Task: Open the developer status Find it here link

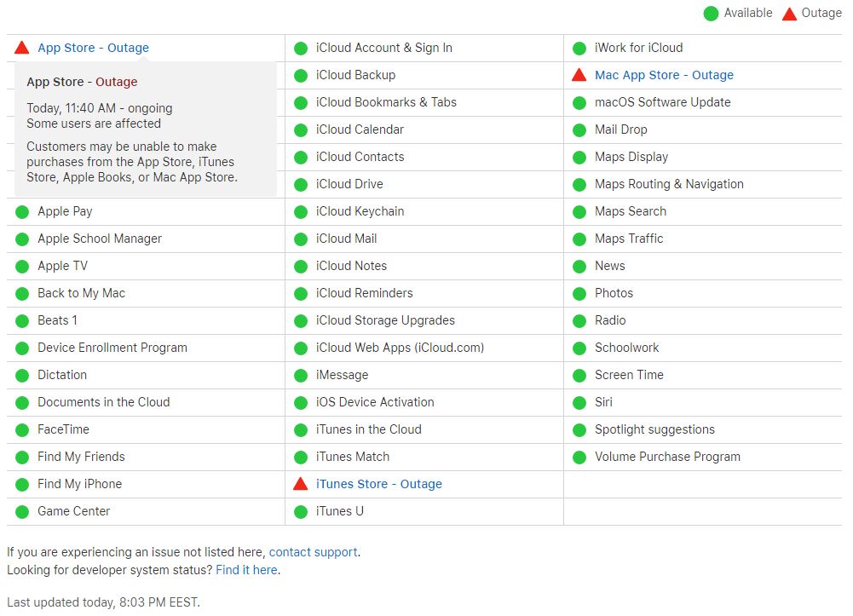Action: [x=246, y=570]
